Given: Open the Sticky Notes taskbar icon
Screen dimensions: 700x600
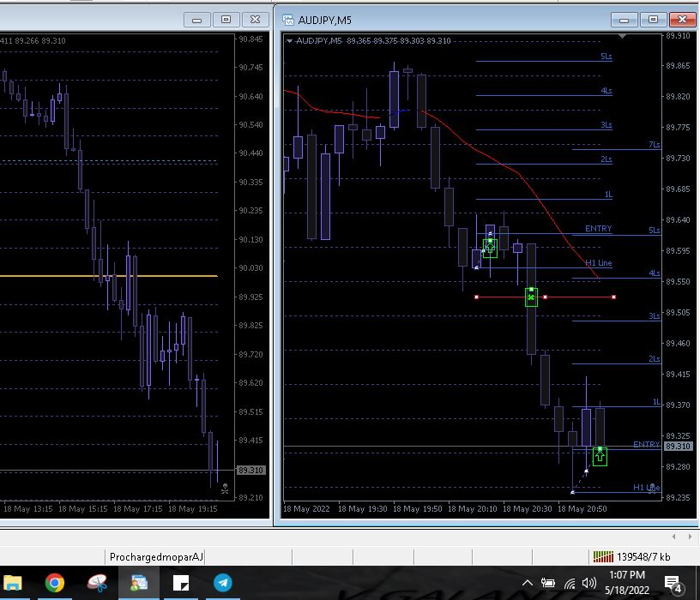Looking at the screenshot, I should 181,583.
